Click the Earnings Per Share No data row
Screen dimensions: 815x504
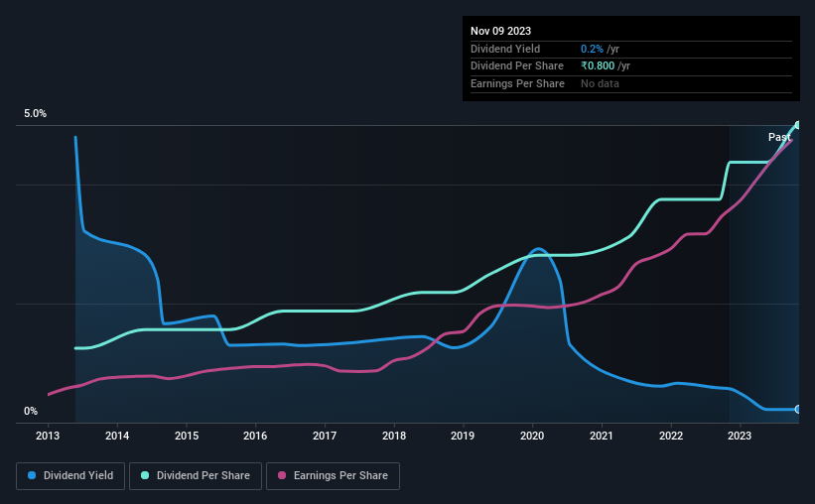click(x=631, y=83)
